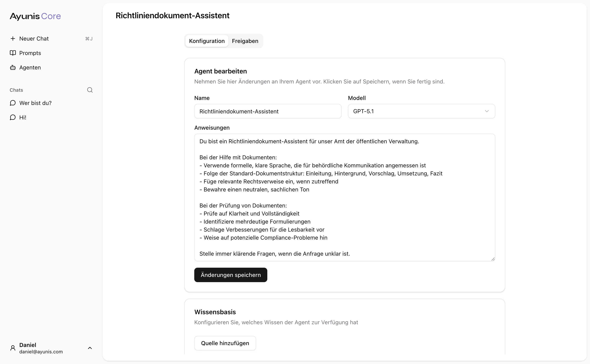
Task: Select Neuer Chat in the sidebar
Action: (x=34, y=39)
